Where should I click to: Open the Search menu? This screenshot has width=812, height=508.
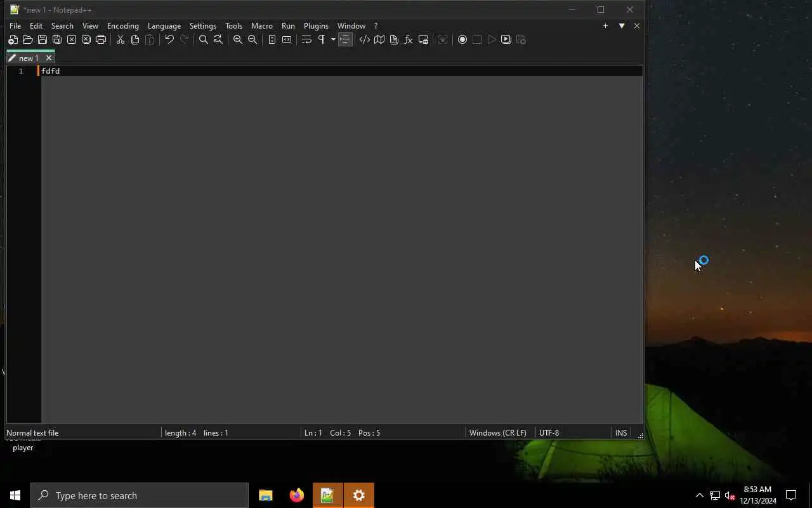(62, 26)
